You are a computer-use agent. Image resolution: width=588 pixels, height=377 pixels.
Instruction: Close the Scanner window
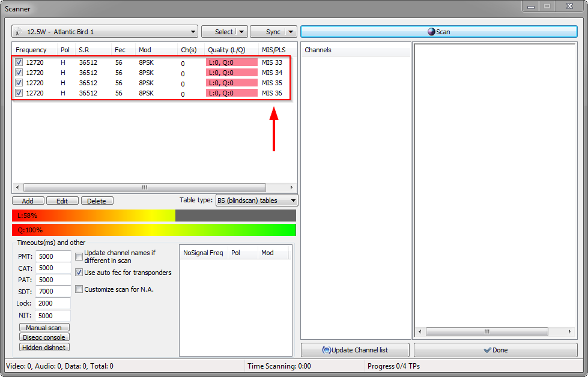(569, 7)
